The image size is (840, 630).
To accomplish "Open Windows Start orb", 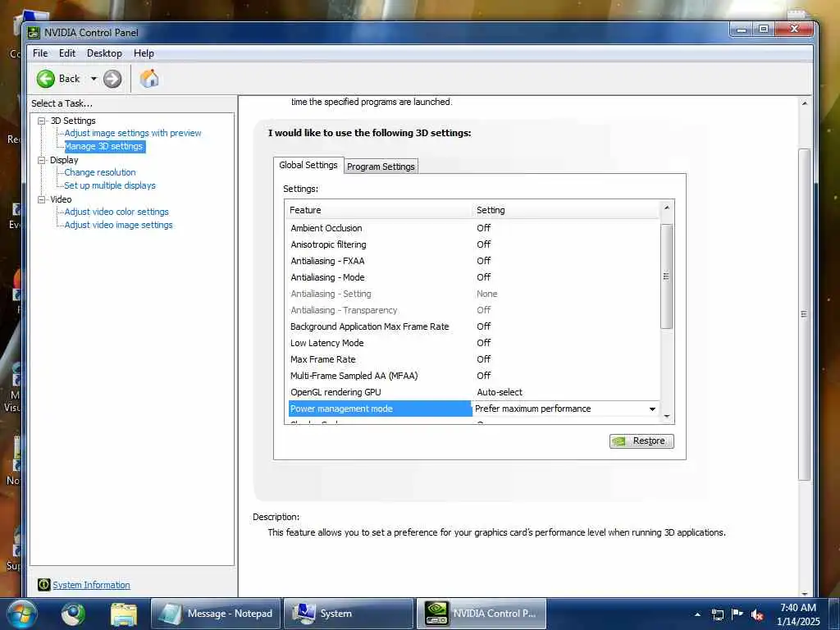I will tap(22, 614).
